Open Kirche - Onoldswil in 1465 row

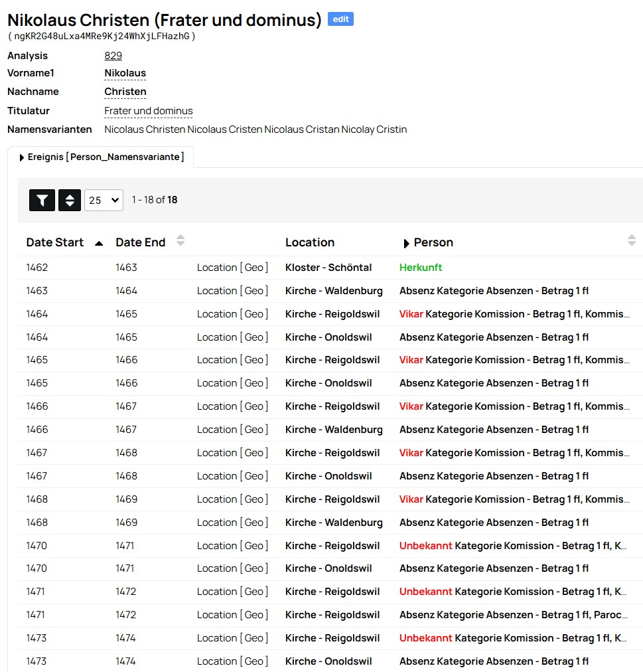pos(328,382)
